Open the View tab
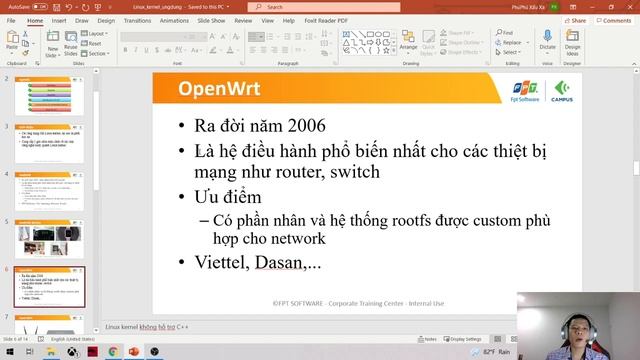The height and width of the screenshot is (360, 640). (x=268, y=20)
